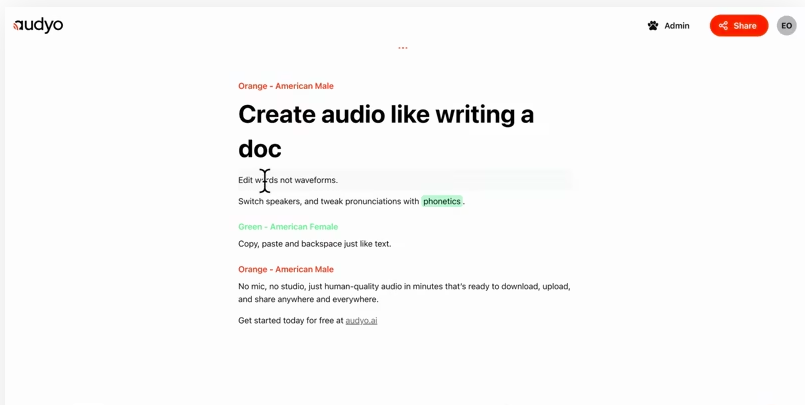
Task: Change the first Orange - American Male speaker
Action: pyautogui.click(x=285, y=86)
